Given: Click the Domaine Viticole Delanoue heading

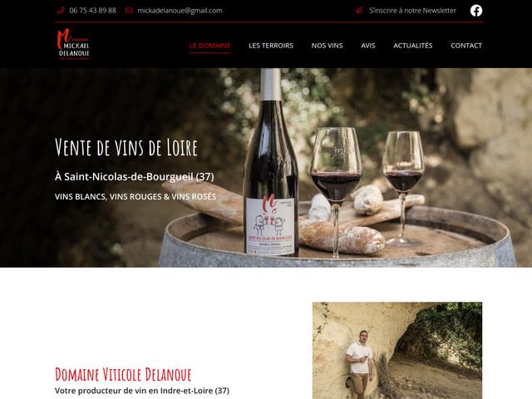Looking at the screenshot, I should point(123,375).
